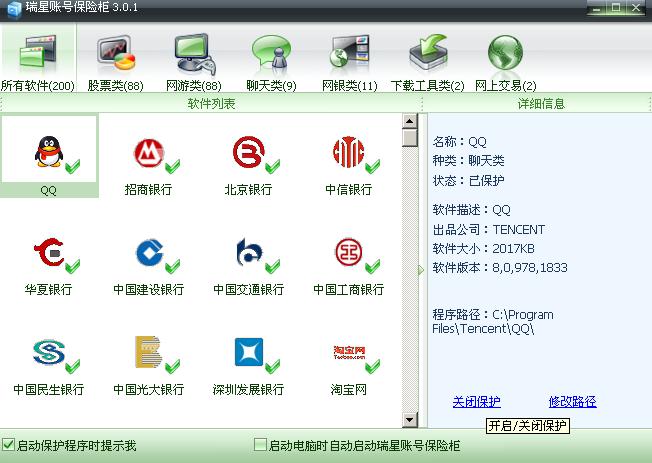
Task: Select the 招商银行 icon
Action: 149,153
